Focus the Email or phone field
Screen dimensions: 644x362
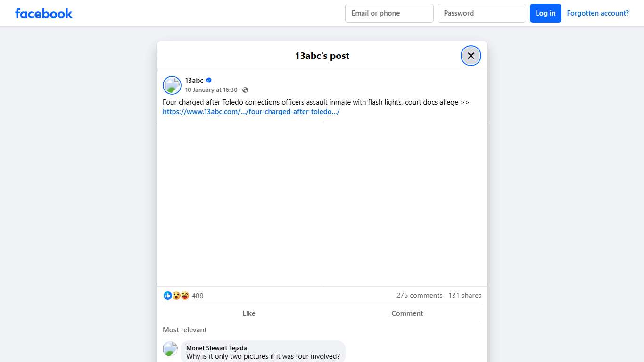point(389,13)
